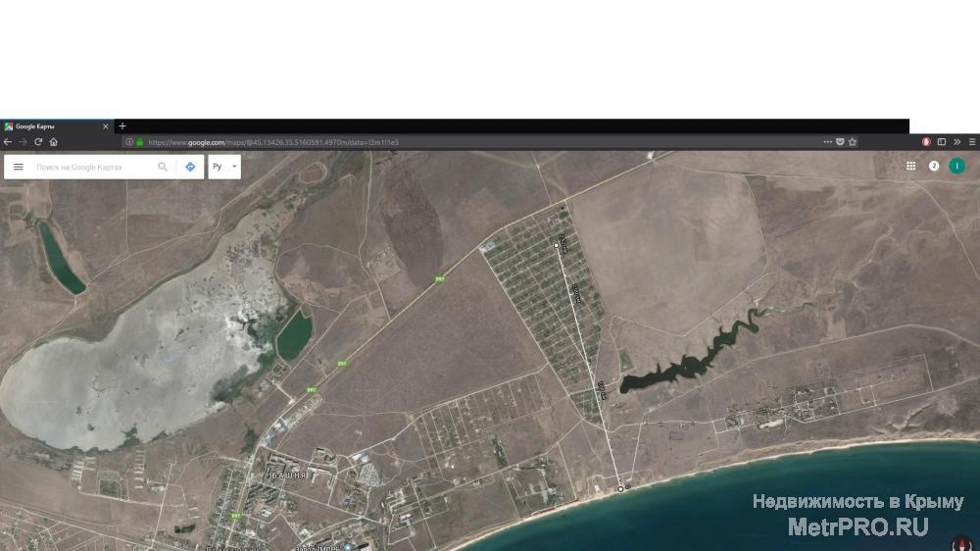
Task: Open the Google Maps hamburger menu
Action: click(18, 167)
